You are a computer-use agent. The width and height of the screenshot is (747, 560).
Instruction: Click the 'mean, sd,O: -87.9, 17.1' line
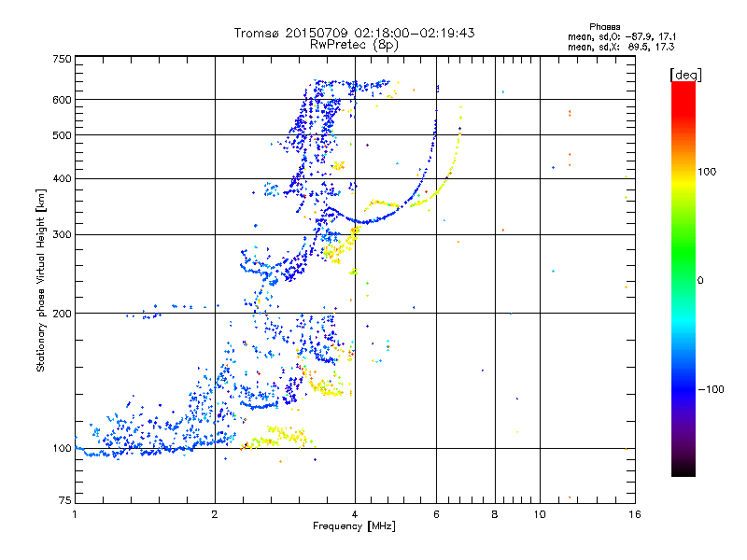[621, 36]
